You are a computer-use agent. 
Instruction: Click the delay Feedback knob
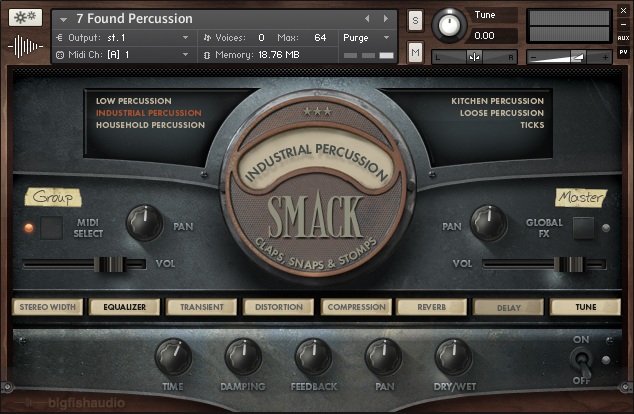(x=313, y=357)
